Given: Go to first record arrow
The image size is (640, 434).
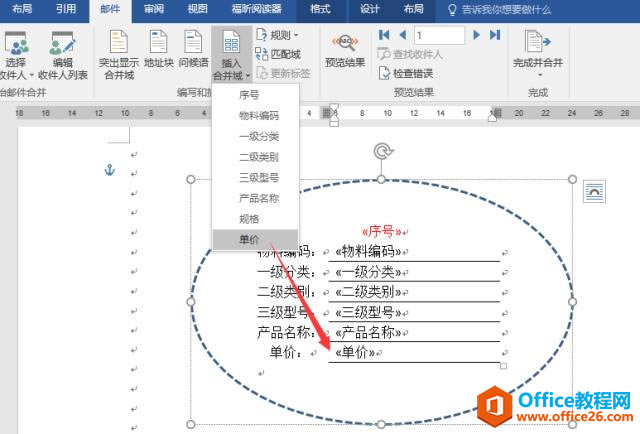Looking at the screenshot, I should (384, 35).
